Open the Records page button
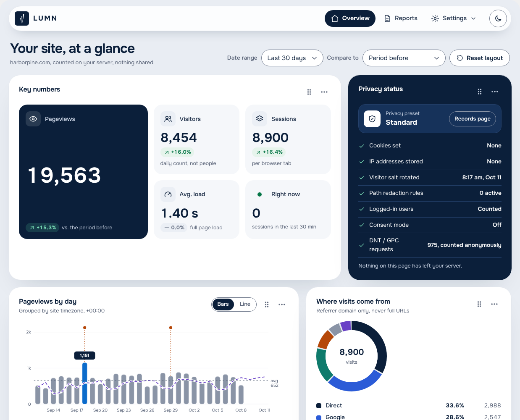 [473, 119]
